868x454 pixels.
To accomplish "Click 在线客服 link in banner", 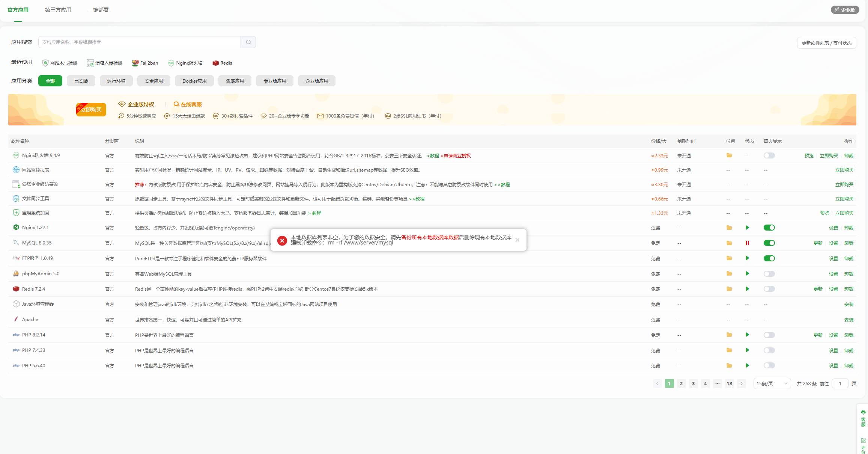I will click(x=188, y=104).
